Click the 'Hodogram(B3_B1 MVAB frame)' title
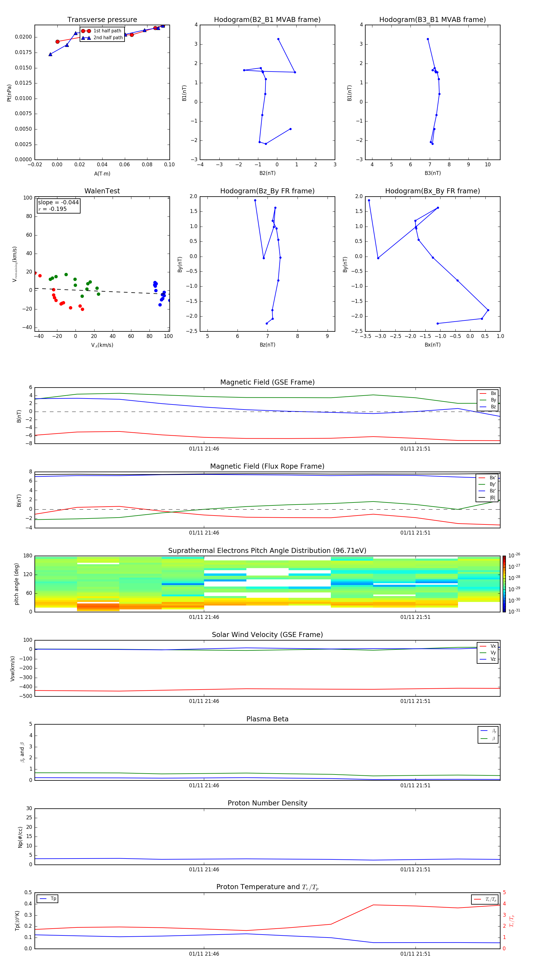Screen dimensions: 535x980 click(x=432, y=19)
